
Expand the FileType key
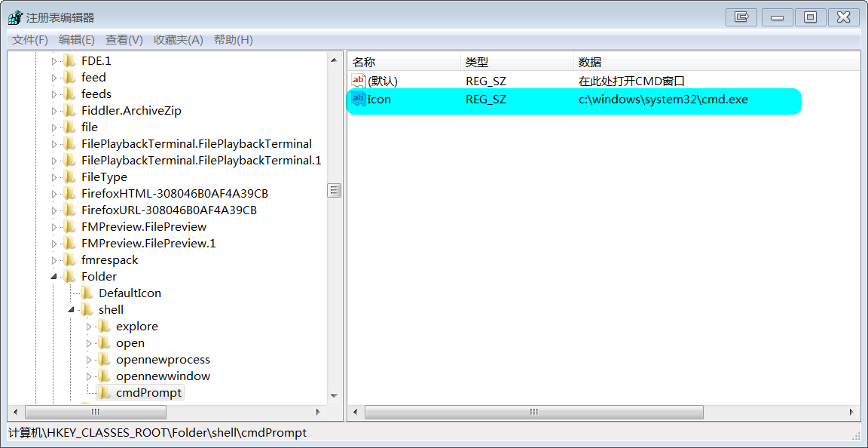[54, 177]
